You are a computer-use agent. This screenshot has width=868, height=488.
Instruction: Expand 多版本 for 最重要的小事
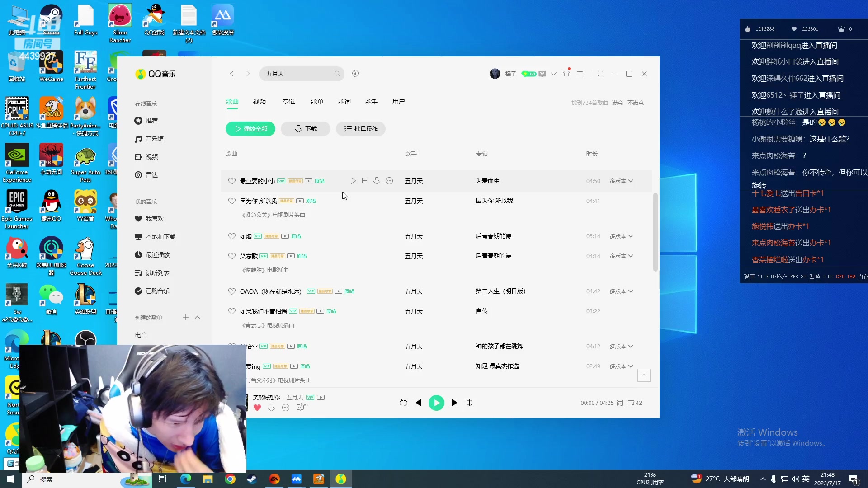(x=621, y=181)
